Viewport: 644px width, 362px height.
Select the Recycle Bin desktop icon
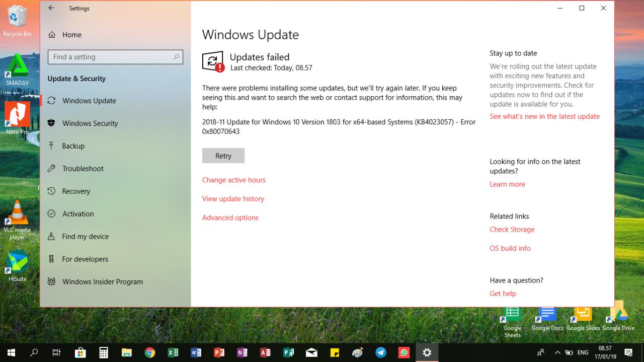[x=18, y=21]
